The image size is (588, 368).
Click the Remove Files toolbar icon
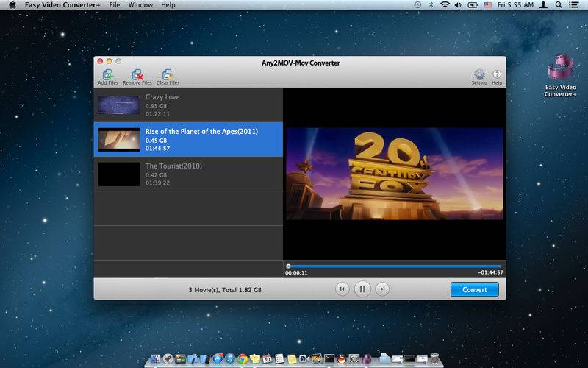coord(137,75)
